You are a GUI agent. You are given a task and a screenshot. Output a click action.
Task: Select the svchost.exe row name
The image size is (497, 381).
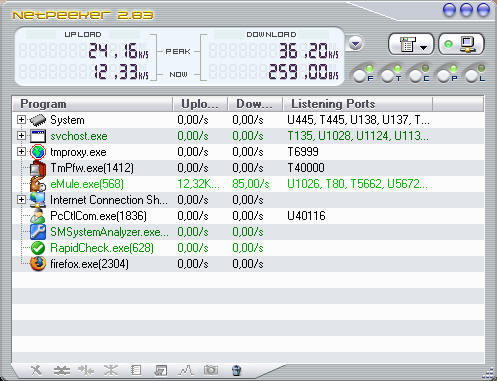(x=79, y=136)
